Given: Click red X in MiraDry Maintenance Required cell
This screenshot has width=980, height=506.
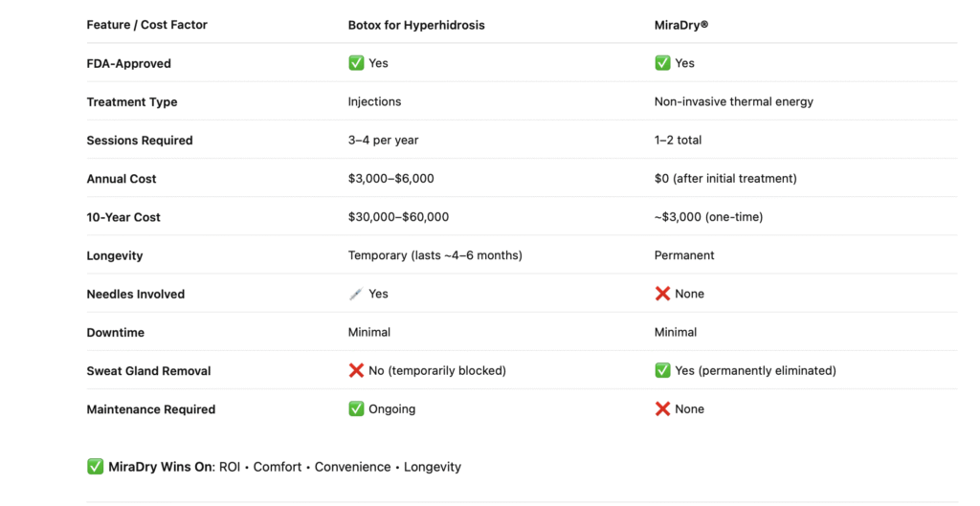Looking at the screenshot, I should (662, 408).
